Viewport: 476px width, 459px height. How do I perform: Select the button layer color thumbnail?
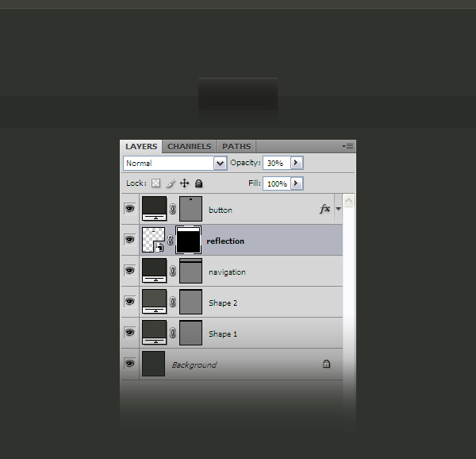point(154,209)
